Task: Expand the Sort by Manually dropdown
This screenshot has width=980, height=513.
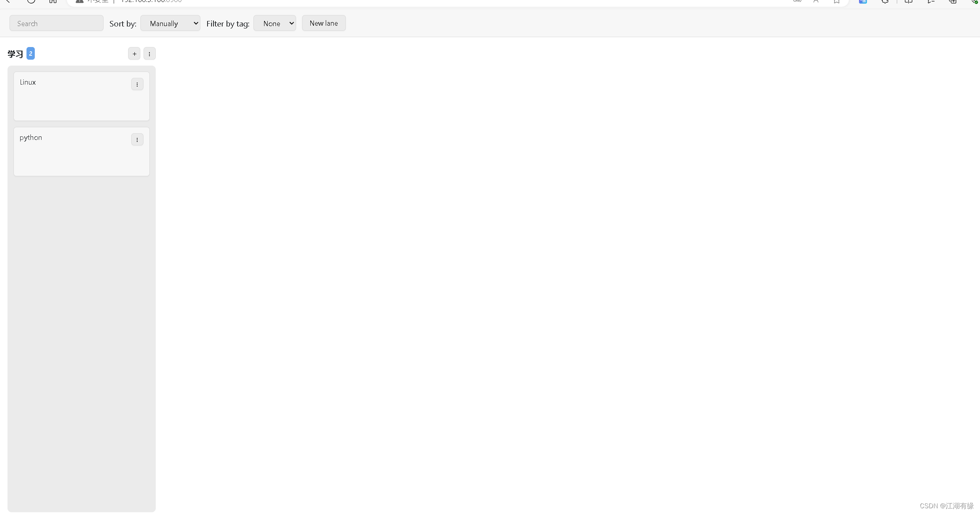Action: coord(170,23)
